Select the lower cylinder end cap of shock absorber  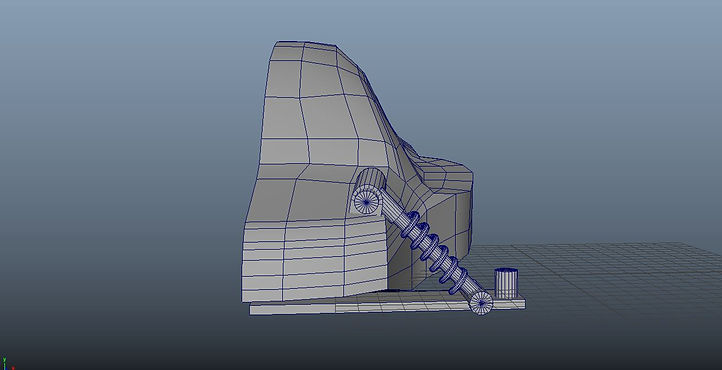pyautogui.click(x=481, y=303)
